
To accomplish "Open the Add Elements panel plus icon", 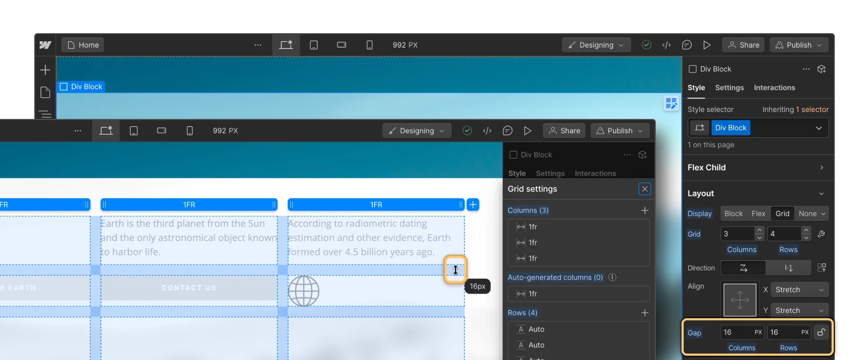I will click(x=46, y=70).
